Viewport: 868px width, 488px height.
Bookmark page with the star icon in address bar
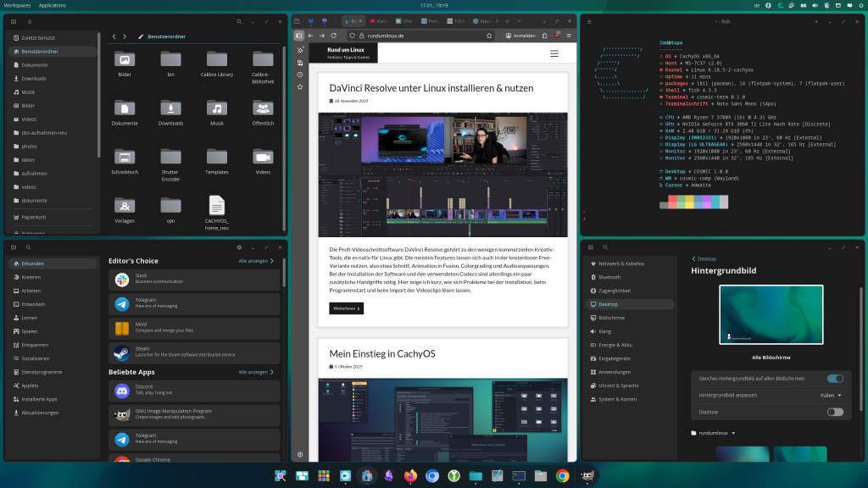click(x=487, y=36)
